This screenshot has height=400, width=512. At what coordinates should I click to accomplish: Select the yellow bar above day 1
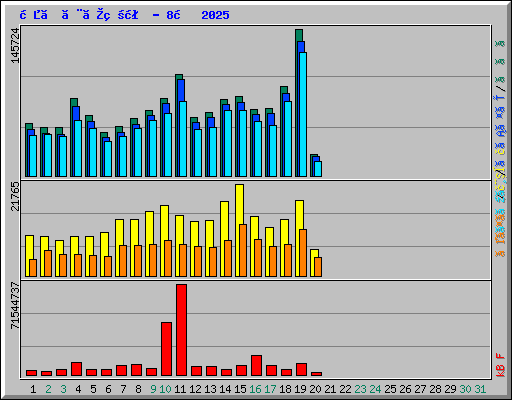point(29,256)
